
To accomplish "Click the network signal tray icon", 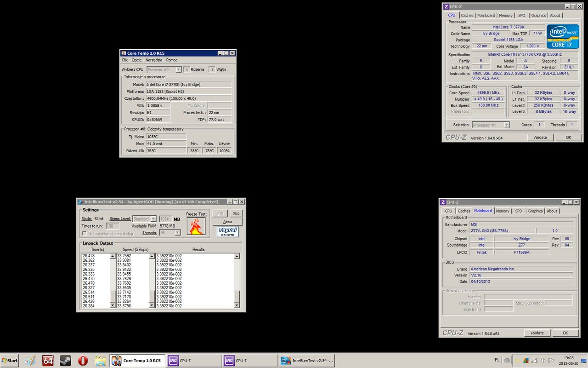I will pyautogui.click(x=535, y=360).
